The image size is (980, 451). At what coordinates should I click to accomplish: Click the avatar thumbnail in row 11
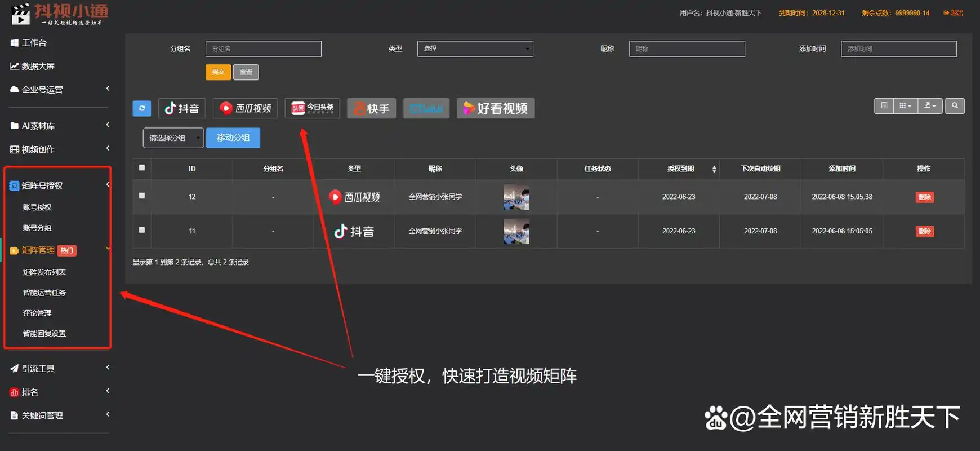coord(516,232)
